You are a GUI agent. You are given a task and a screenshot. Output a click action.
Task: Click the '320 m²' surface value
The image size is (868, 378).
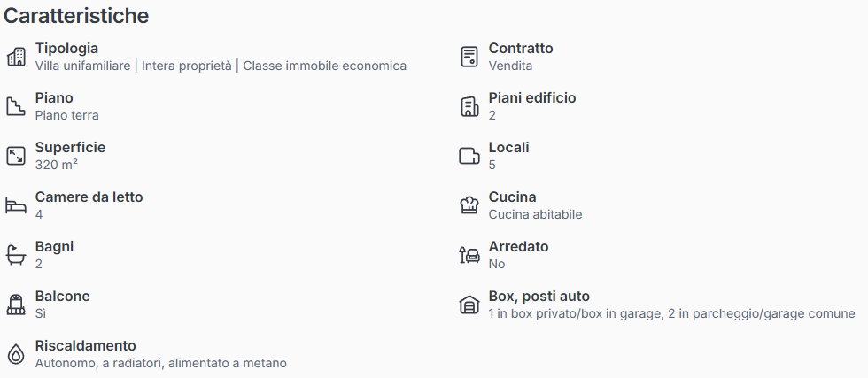57,165
